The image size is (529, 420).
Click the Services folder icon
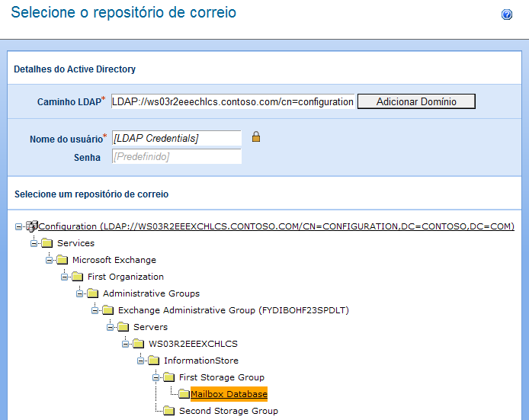(46, 243)
